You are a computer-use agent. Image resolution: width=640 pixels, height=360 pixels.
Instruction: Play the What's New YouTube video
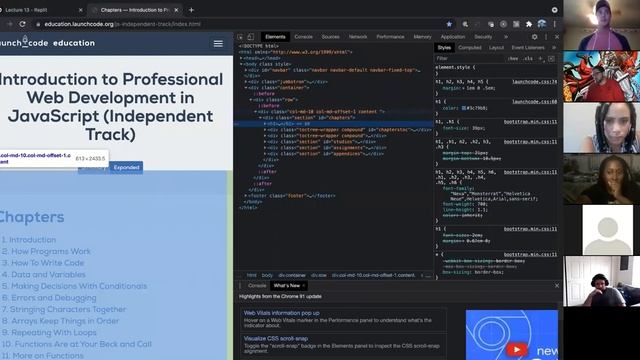coord(516,349)
